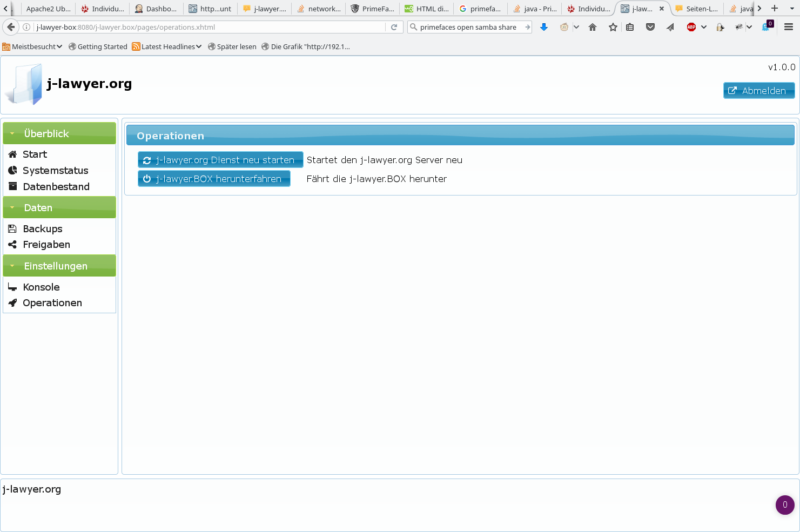Screen dimensions: 800x532
Task: Select the Freigaben menu entry
Action: [46, 245]
